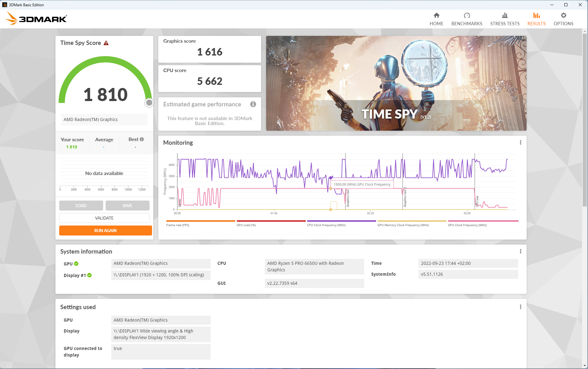Viewport: 588px width, 369px height.
Task: Click the 'System information' heading
Action: (x=86, y=251)
